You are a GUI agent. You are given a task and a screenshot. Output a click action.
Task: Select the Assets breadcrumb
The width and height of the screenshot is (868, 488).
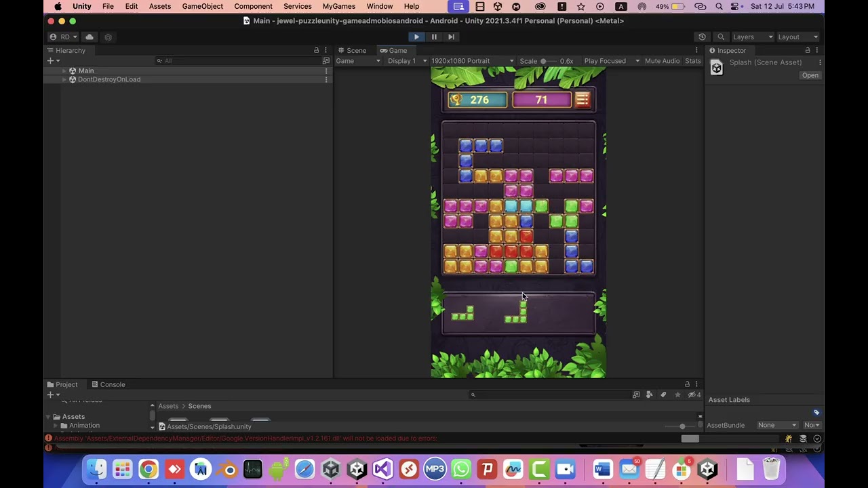coord(168,406)
